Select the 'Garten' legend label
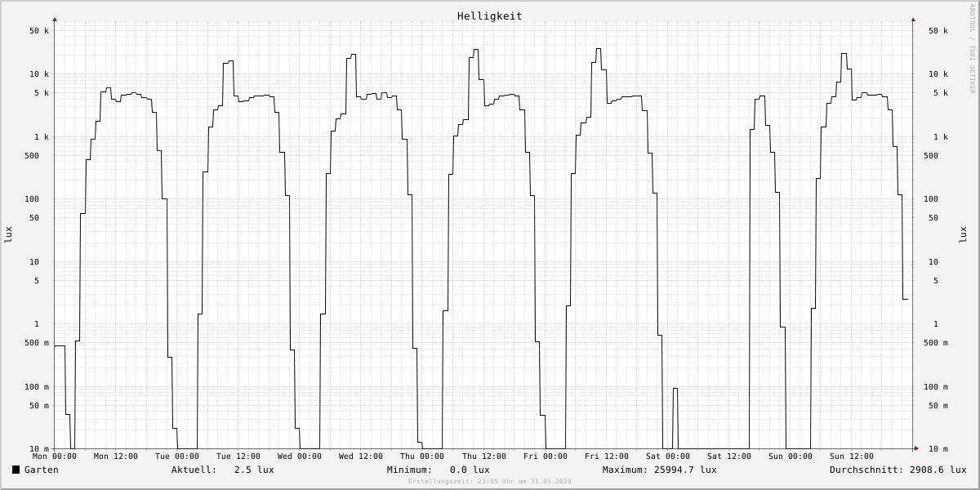Viewport: 980px width, 490px height. [x=42, y=470]
